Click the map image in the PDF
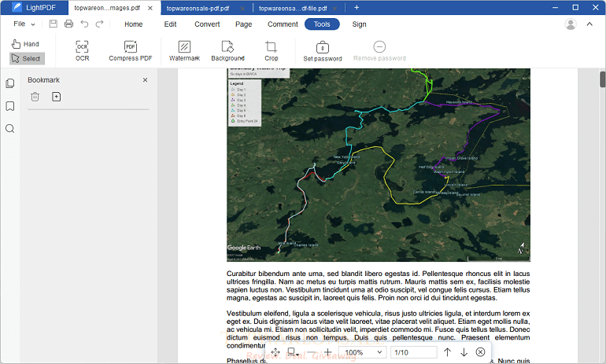The width and height of the screenshot is (606, 364). tap(379, 165)
